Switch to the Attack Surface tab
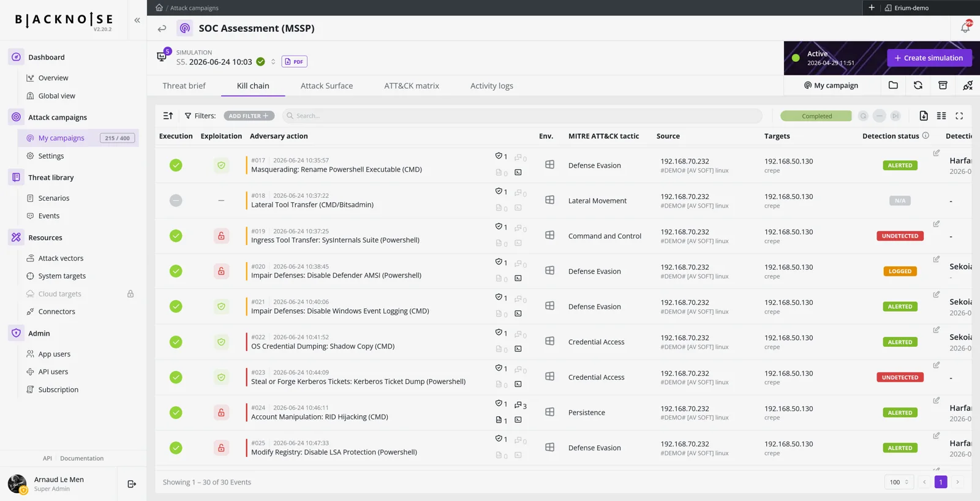The height and width of the screenshot is (501, 980). coord(326,86)
